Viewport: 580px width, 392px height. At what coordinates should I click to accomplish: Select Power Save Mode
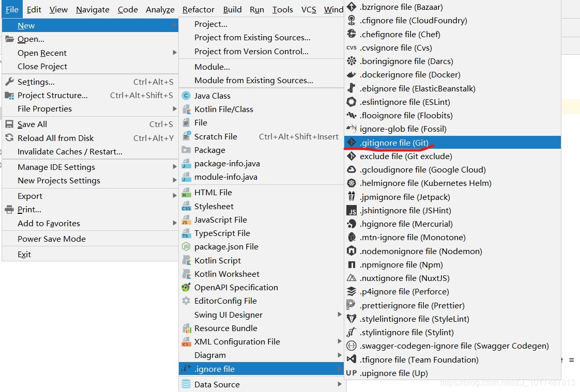tap(51, 239)
